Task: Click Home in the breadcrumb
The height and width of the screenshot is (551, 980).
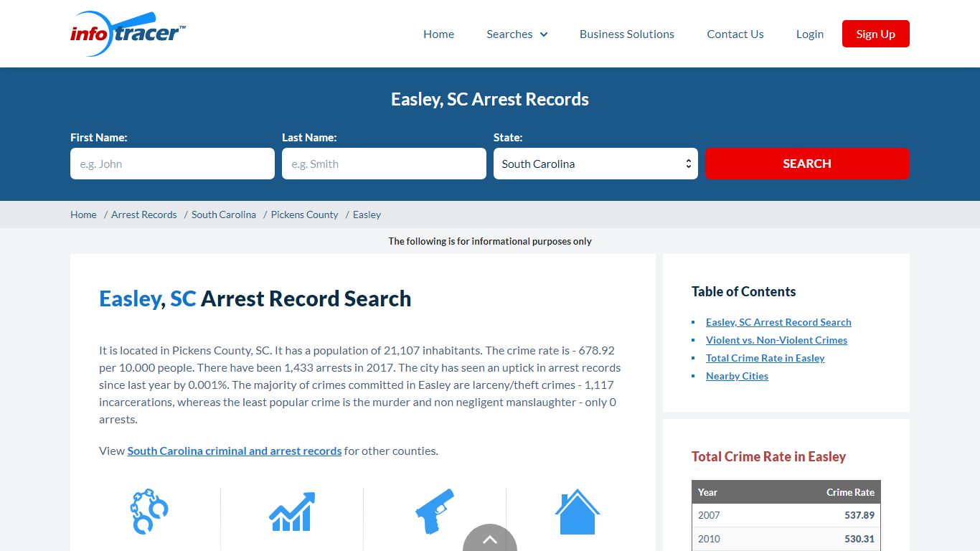Action: click(83, 215)
